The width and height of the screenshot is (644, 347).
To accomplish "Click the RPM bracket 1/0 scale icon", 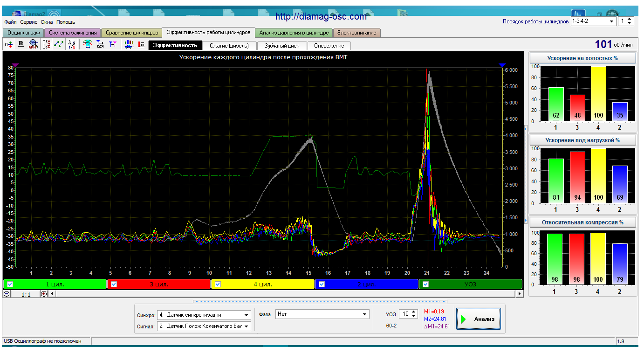I will 47,44.
